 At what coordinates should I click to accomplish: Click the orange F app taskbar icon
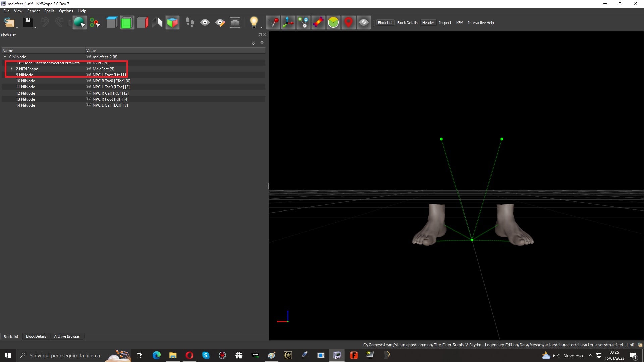(354, 355)
